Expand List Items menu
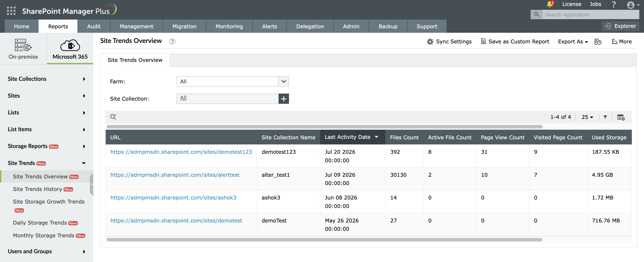Image resolution: width=644 pixels, height=262 pixels. (x=46, y=129)
